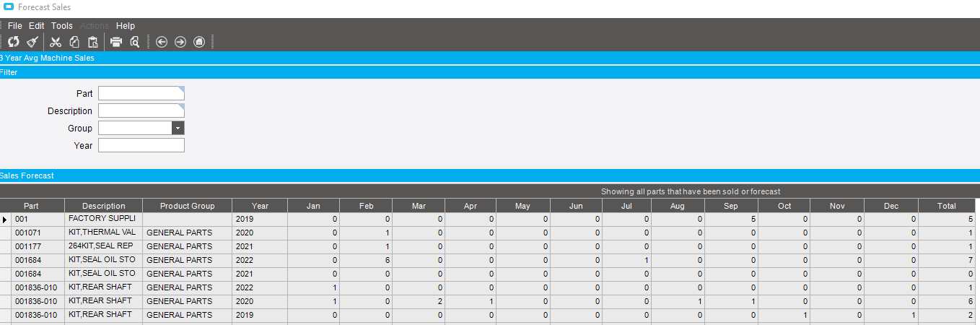The width and height of the screenshot is (980, 325).
Task: Focus the Description filter field
Action: [141, 110]
